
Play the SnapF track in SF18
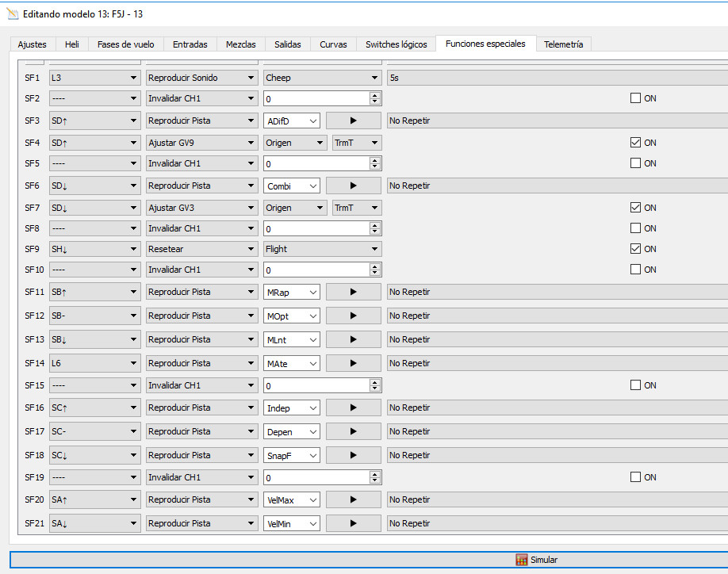coord(353,455)
